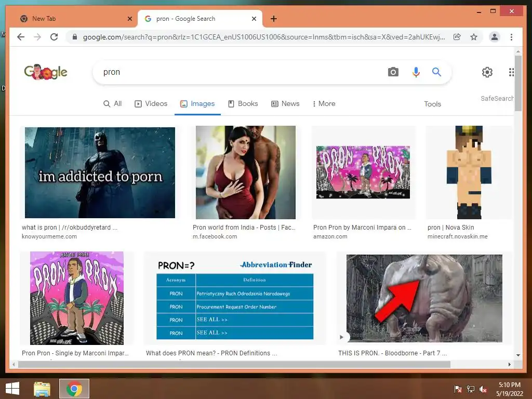Open the 'what is pron' result title
Image resolution: width=532 pixels, height=399 pixels.
[70, 228]
